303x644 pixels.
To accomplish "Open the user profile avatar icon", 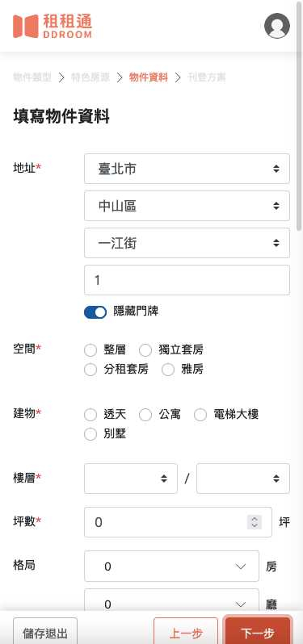I will pos(276,26).
